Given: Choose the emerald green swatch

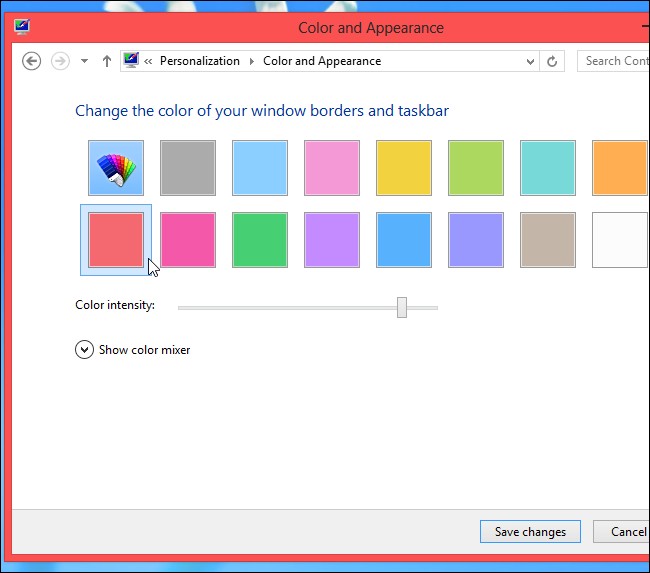Looking at the screenshot, I should tap(260, 240).
